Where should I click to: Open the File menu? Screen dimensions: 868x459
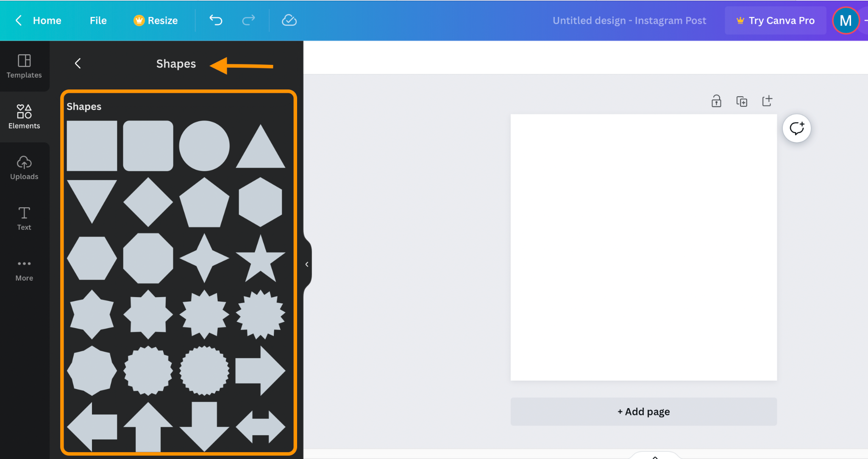98,20
